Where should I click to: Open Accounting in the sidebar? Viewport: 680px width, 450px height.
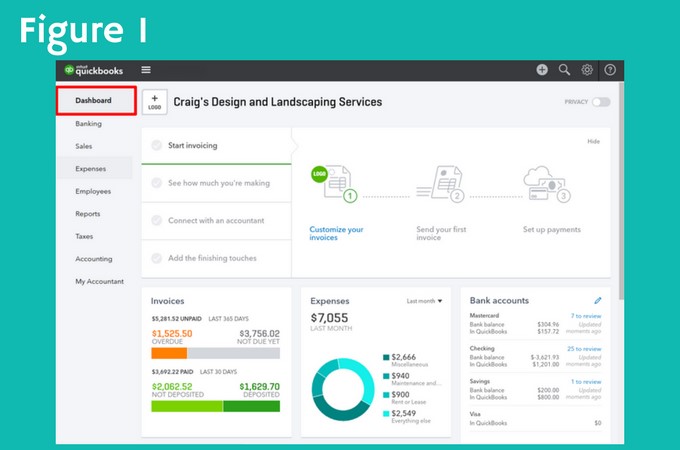click(94, 259)
